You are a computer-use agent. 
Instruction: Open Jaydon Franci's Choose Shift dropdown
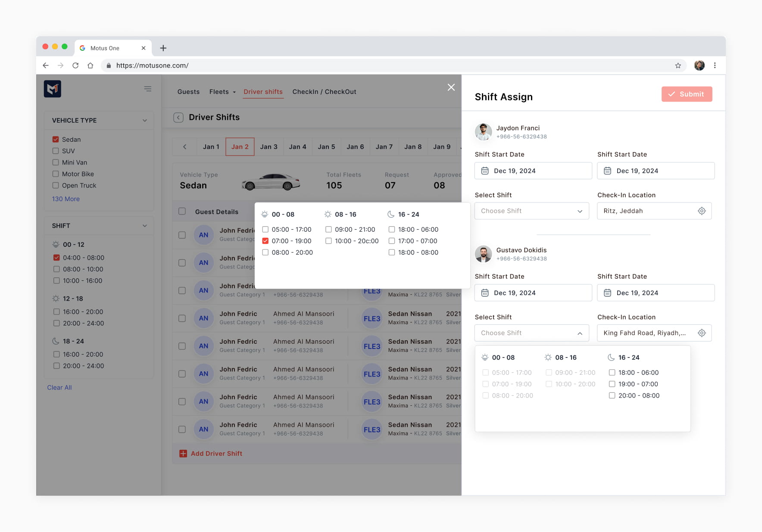click(531, 211)
